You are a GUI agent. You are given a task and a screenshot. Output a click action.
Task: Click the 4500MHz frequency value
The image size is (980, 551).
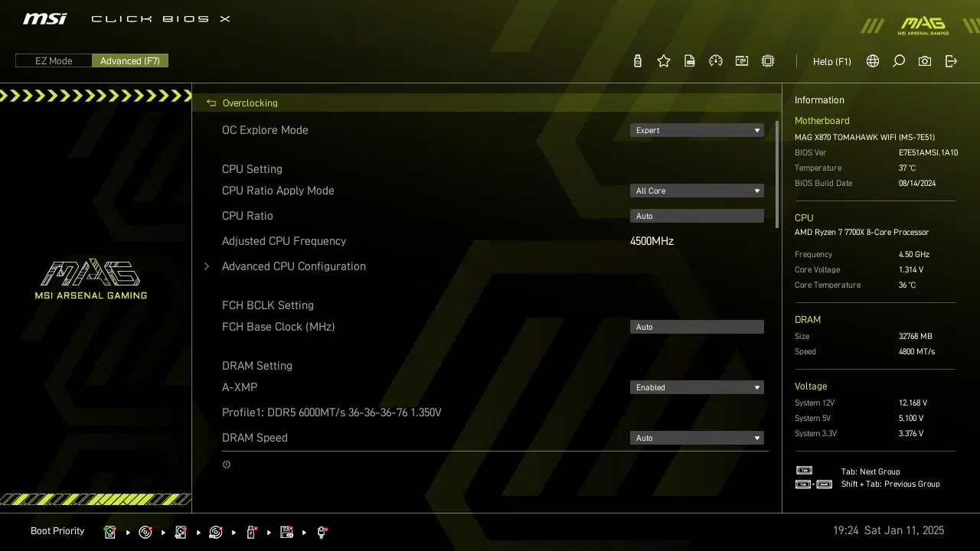pyautogui.click(x=652, y=241)
